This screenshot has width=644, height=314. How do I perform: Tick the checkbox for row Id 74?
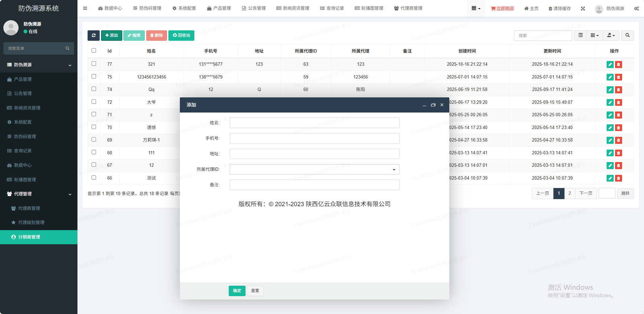(94, 89)
